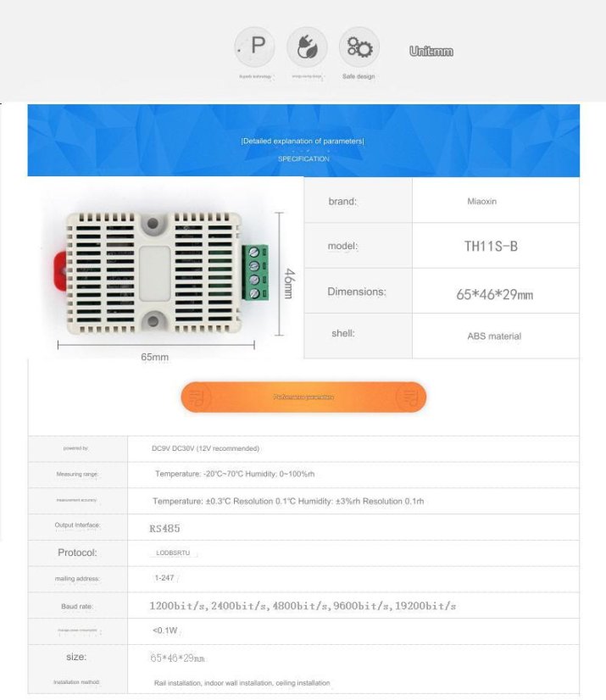Click the average power consumption row label
The height and width of the screenshot is (700, 606).
(77, 631)
